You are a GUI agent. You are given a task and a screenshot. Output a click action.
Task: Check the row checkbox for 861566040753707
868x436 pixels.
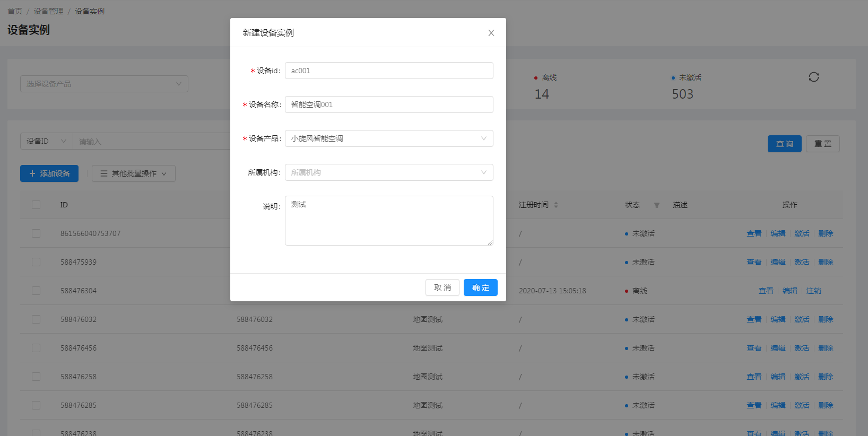[x=36, y=233]
